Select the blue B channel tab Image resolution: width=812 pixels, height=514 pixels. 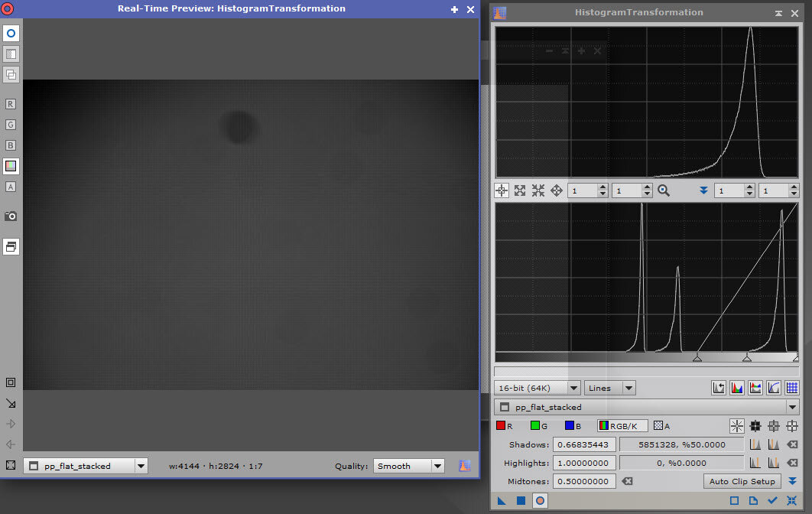(x=573, y=426)
